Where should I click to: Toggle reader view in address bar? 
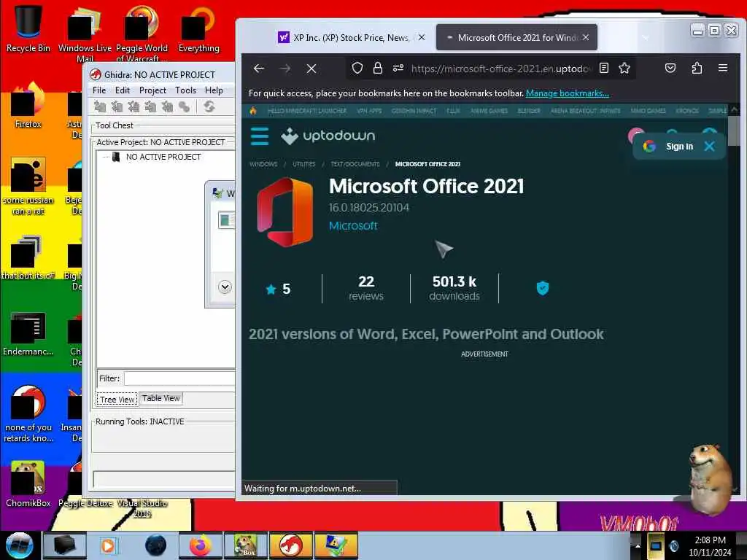(604, 68)
